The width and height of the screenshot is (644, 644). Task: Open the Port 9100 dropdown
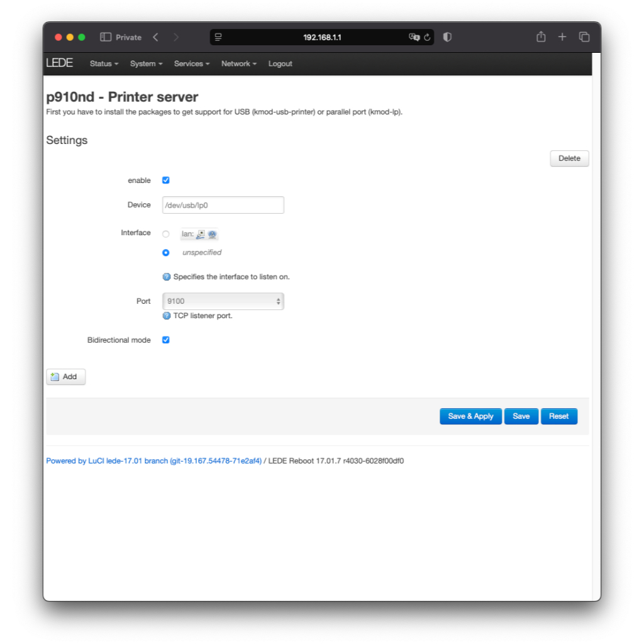(x=223, y=301)
